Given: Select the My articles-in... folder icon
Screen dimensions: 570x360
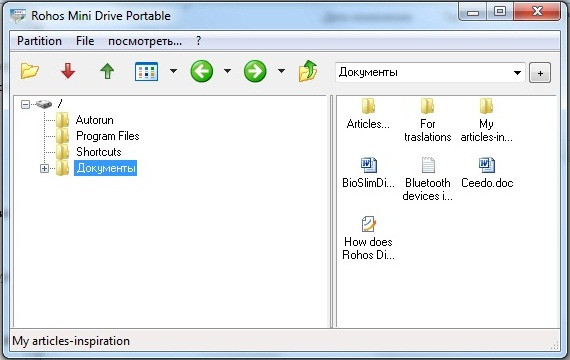Looking at the screenshot, I should click(x=486, y=106).
